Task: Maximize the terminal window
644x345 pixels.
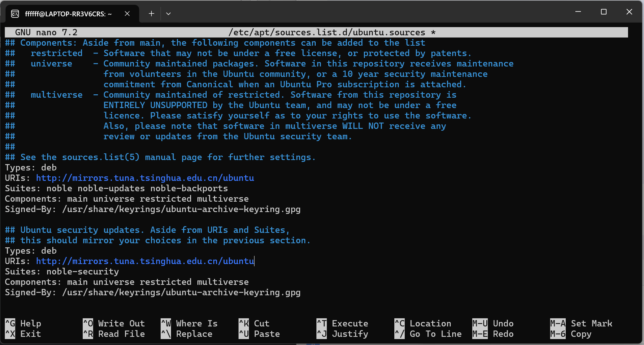Action: tap(604, 12)
